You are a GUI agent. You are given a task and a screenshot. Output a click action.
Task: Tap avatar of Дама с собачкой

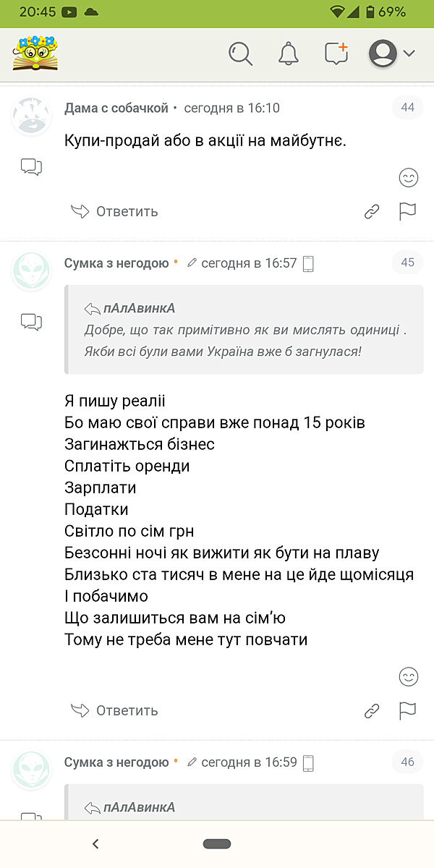coord(32,116)
